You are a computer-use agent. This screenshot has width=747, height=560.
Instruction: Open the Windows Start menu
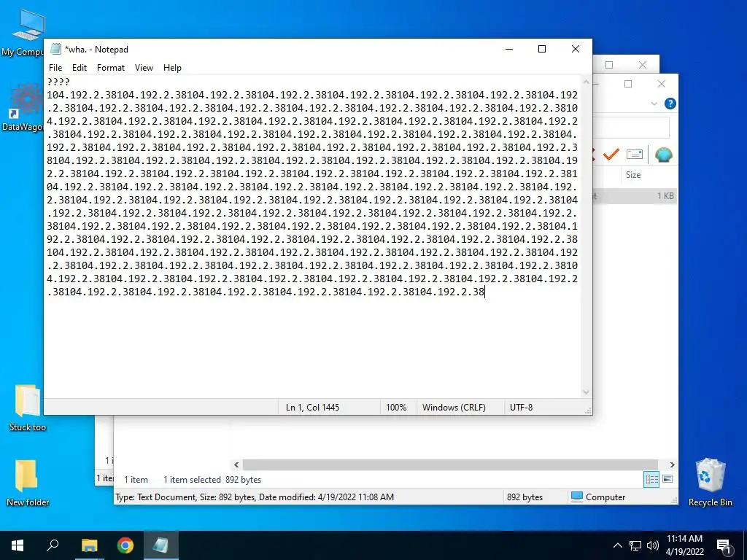[x=18, y=545]
